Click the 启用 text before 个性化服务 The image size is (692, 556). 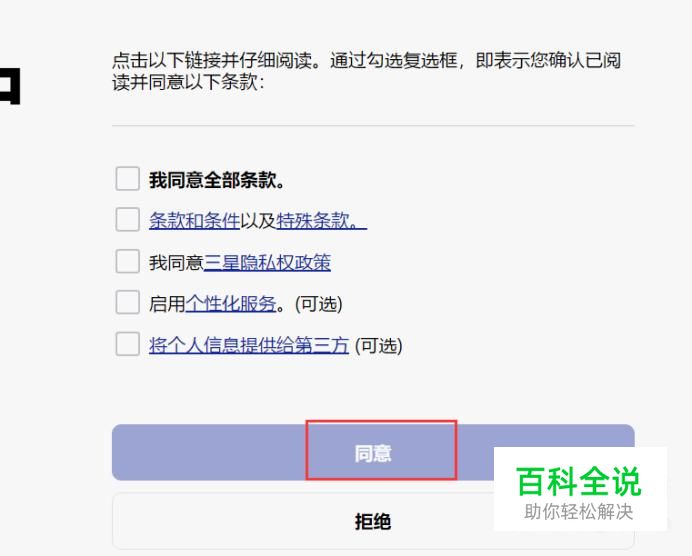point(166,304)
